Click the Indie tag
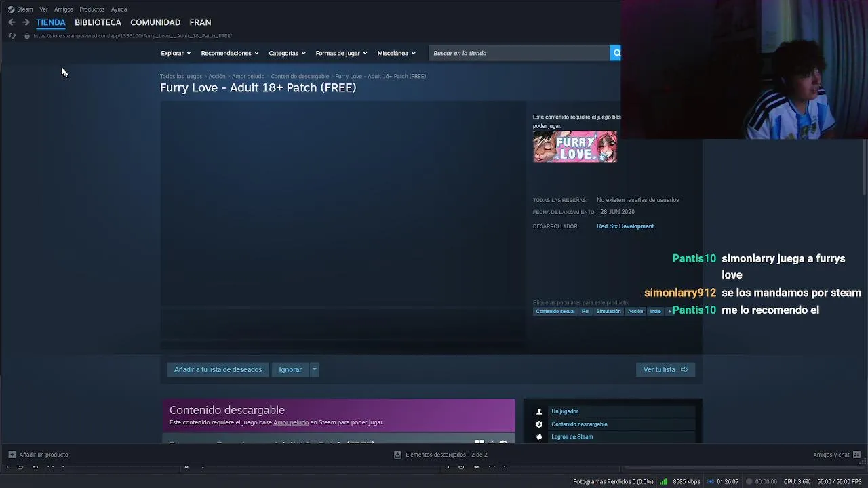This screenshot has height=488, width=868. coord(655,312)
